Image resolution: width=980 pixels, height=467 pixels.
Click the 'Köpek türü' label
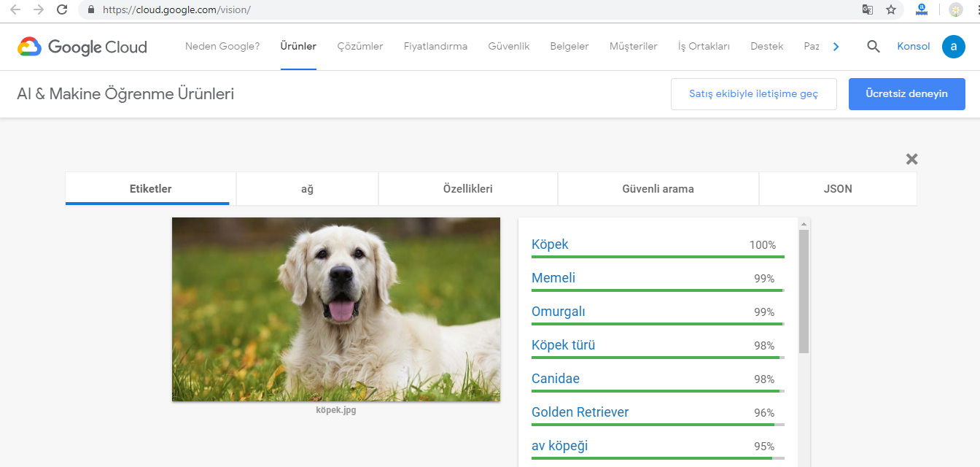click(564, 345)
